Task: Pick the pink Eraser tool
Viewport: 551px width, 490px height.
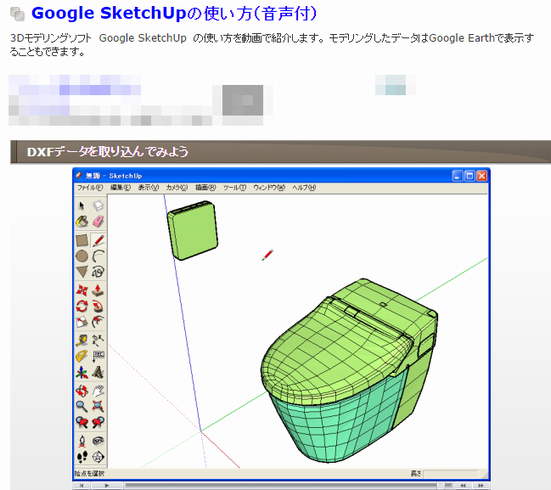Action: [98, 221]
